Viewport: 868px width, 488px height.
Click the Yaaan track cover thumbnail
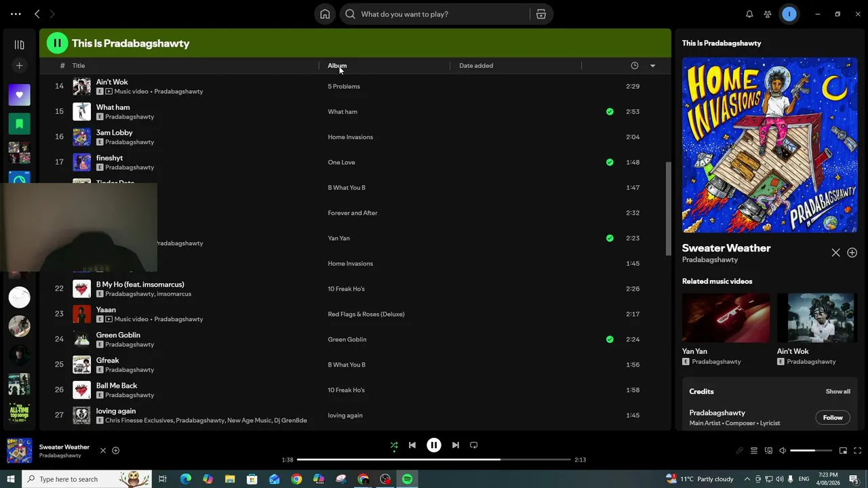click(81, 314)
